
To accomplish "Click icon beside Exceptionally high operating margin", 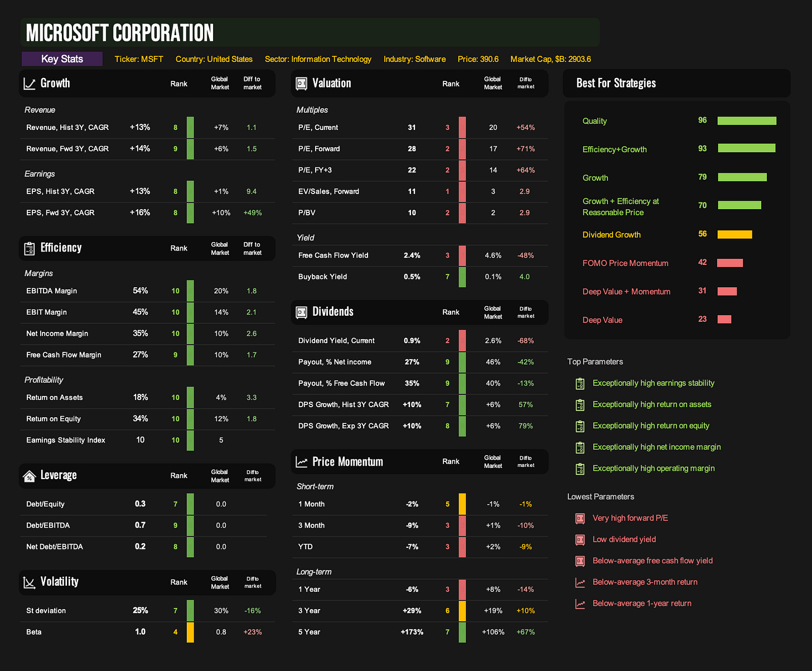I will tap(580, 469).
